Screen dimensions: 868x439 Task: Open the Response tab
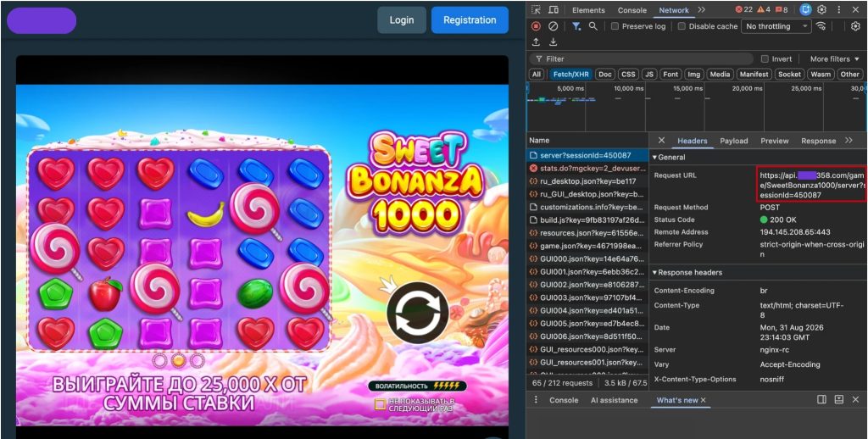click(818, 141)
